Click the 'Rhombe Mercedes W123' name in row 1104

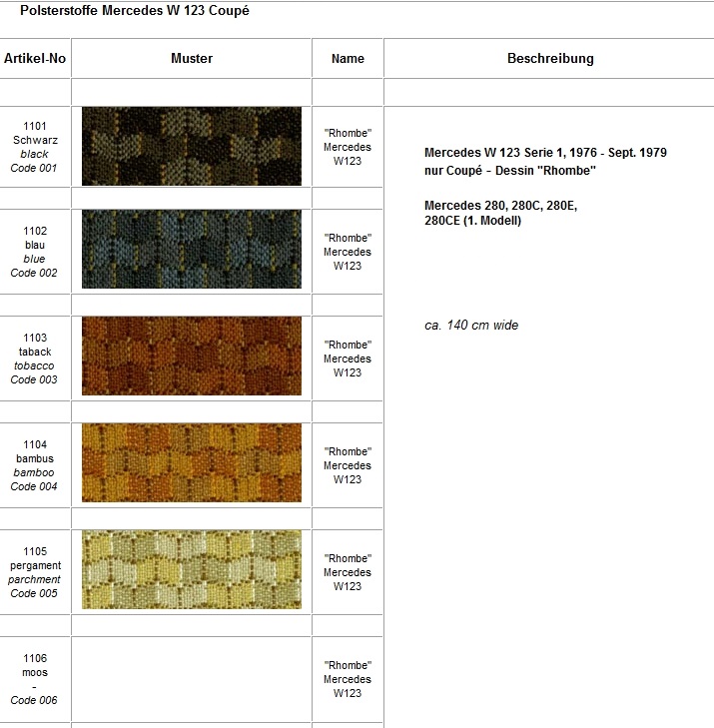(x=348, y=465)
